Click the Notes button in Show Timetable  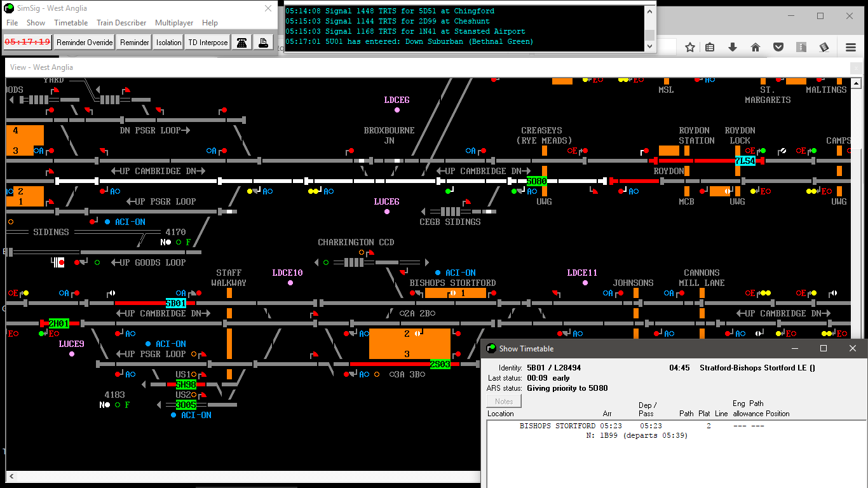pyautogui.click(x=504, y=402)
